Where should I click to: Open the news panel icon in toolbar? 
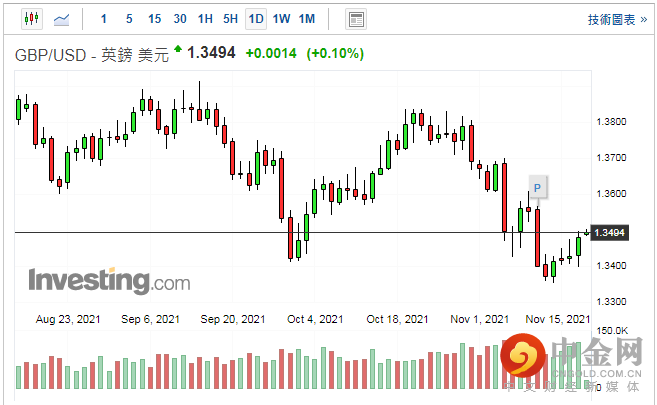pos(355,19)
